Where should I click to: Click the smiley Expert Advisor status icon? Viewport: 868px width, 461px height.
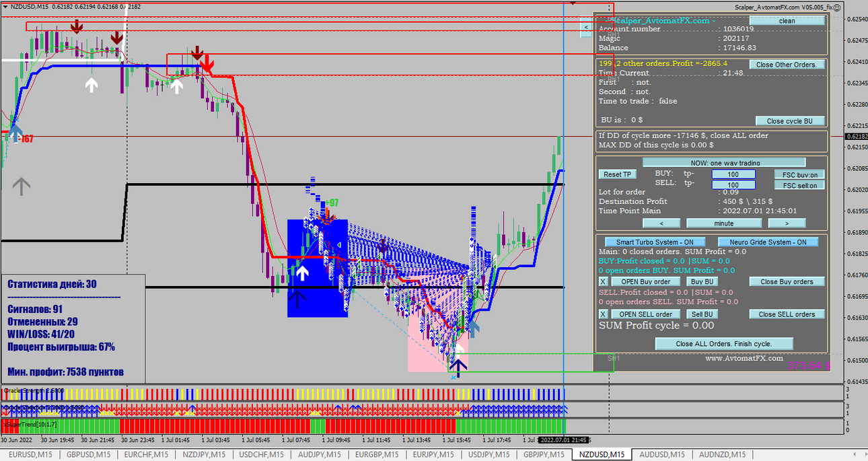836,7
